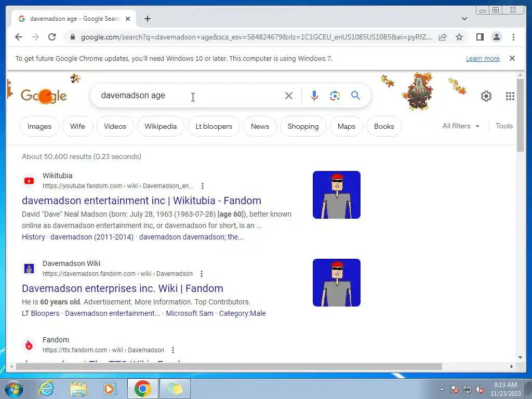The image size is (532, 399).
Task: Open the History sitelink
Action: click(33, 237)
